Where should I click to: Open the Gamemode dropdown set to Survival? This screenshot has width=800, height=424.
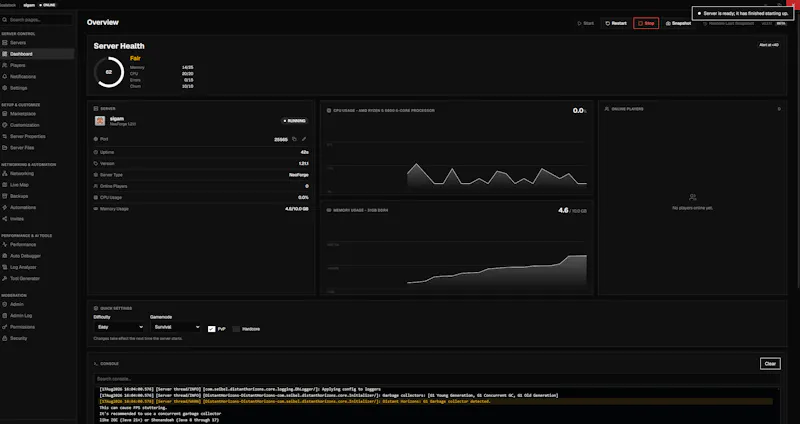tap(176, 327)
